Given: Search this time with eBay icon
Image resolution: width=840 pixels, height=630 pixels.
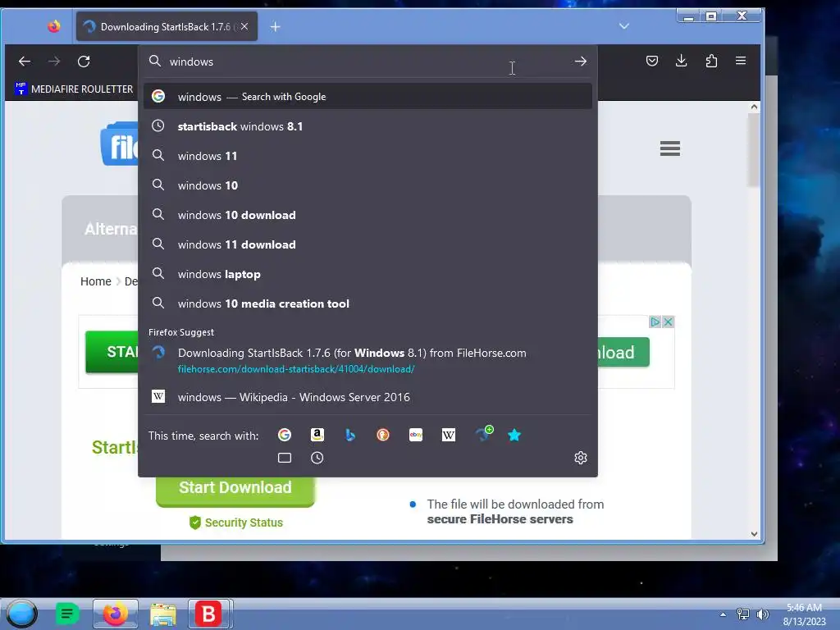Looking at the screenshot, I should click(416, 435).
